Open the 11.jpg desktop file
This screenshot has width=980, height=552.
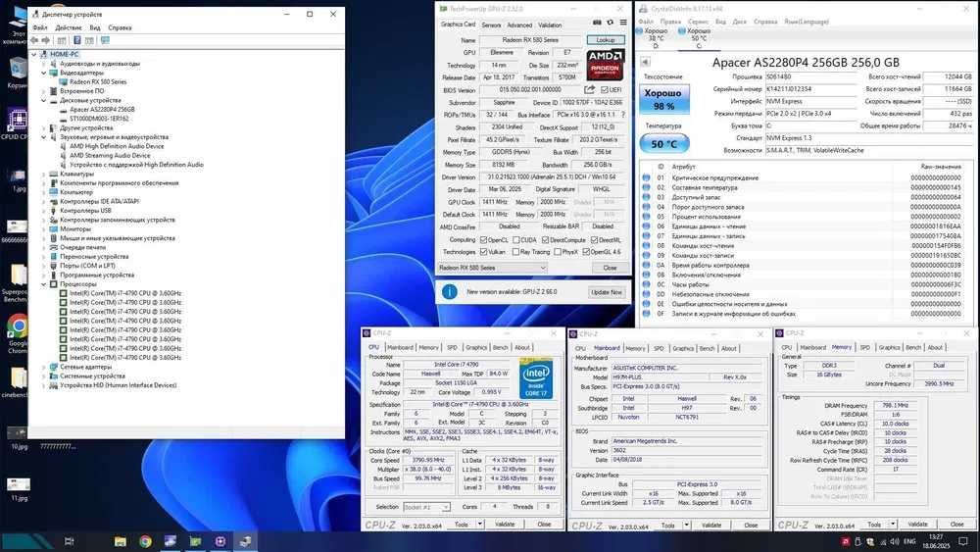coord(19,489)
